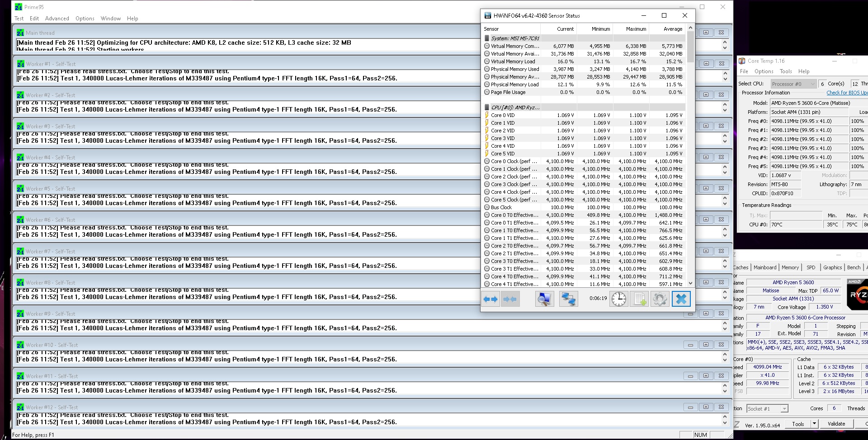Screen dimensions: 868x440
Task: Click the clock icon beside Bus Clock
Action: (x=487, y=207)
